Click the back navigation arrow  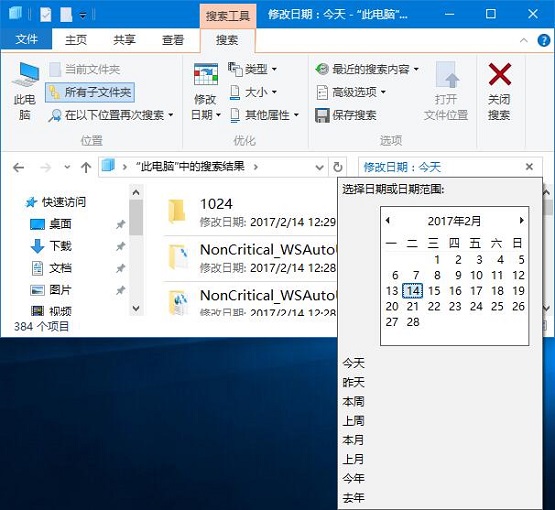click(18, 167)
